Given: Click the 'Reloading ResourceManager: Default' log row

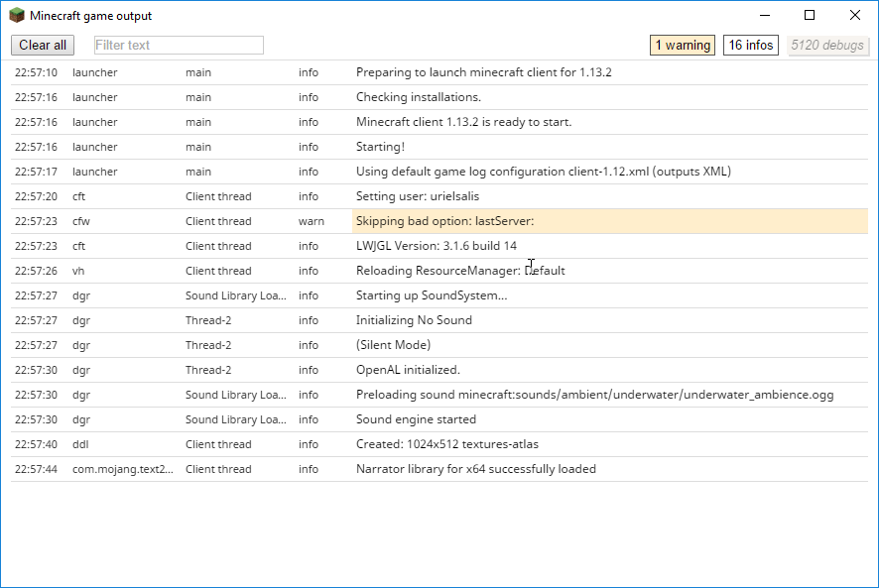Looking at the screenshot, I should (460, 271).
